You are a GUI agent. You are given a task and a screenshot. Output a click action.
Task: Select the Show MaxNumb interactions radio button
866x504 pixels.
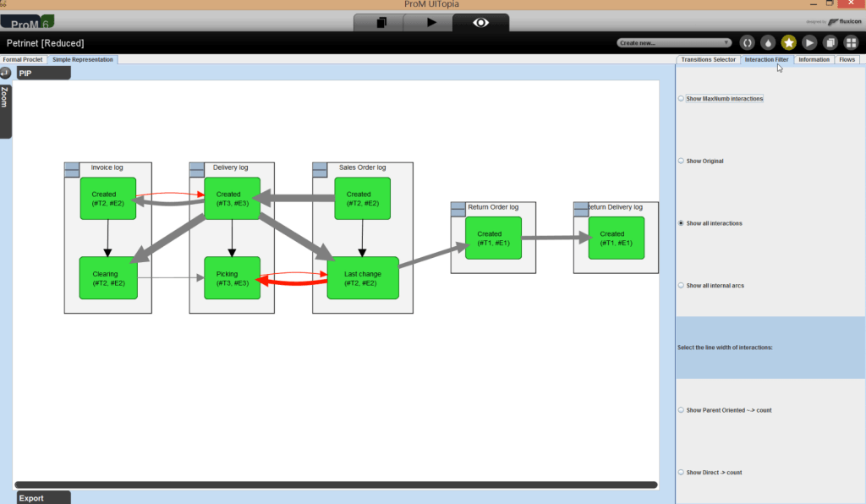pyautogui.click(x=682, y=99)
